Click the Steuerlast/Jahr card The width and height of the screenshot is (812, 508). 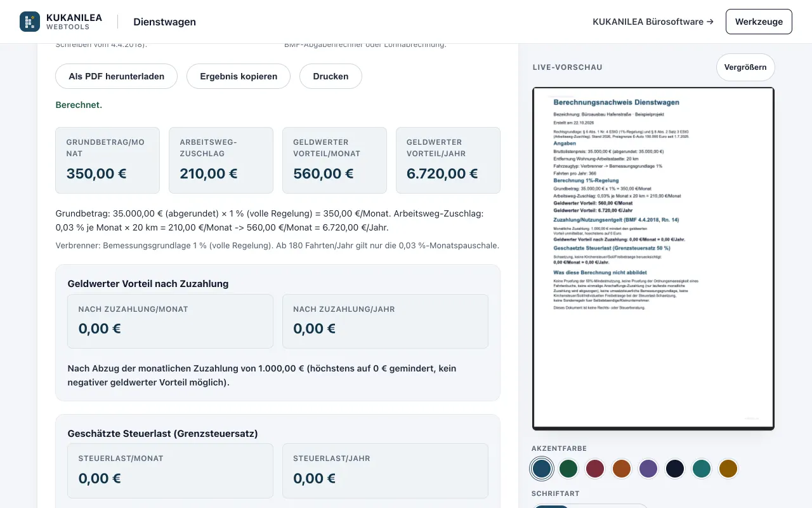click(x=385, y=471)
